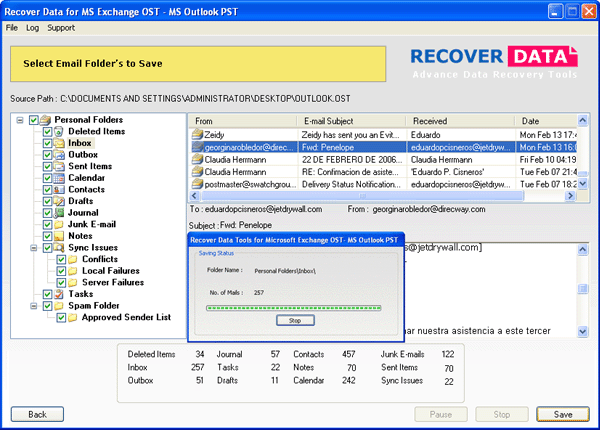This screenshot has height=430, width=600.
Task: Click message preview scroll up arrow
Action: 582,250
